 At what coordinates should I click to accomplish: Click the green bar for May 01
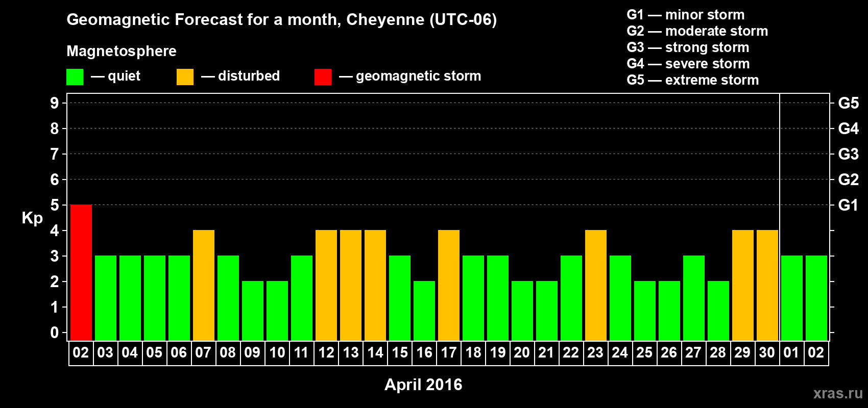792,298
